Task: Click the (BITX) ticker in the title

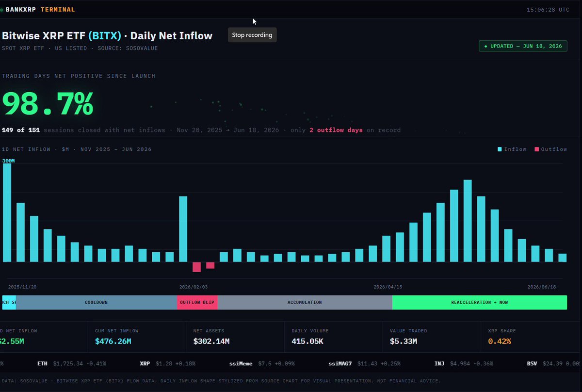Action: tap(104, 35)
